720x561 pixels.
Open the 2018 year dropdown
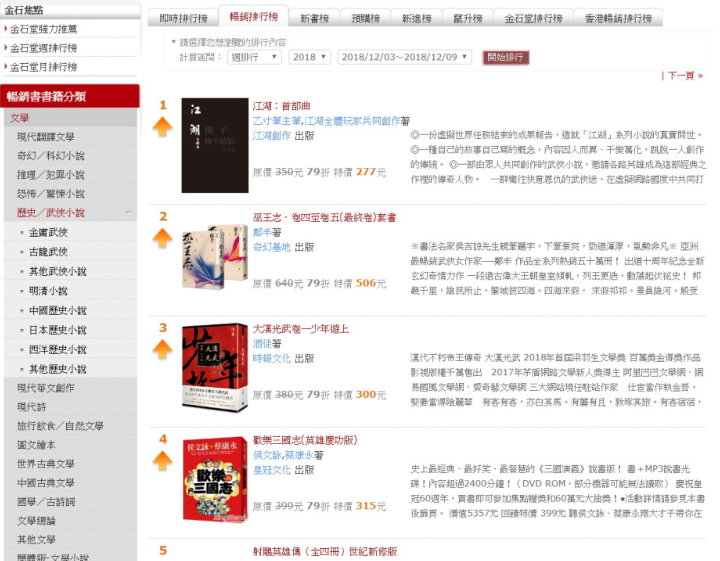pos(309,57)
